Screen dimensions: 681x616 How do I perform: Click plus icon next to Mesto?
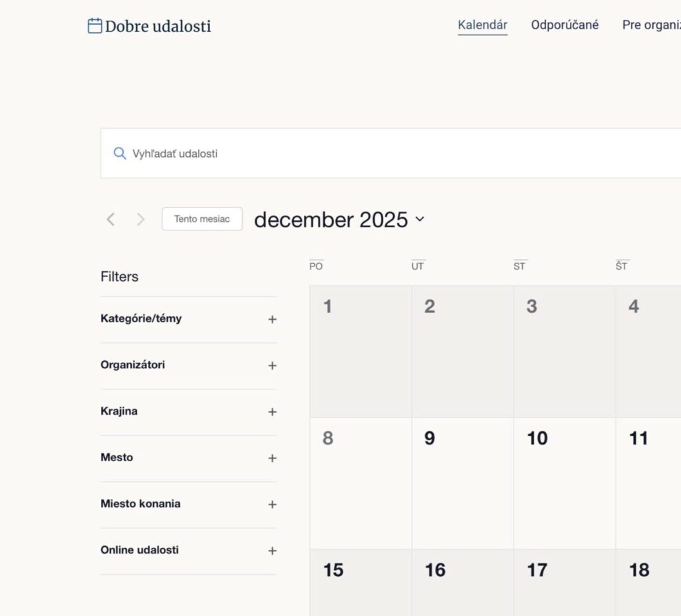pos(272,458)
